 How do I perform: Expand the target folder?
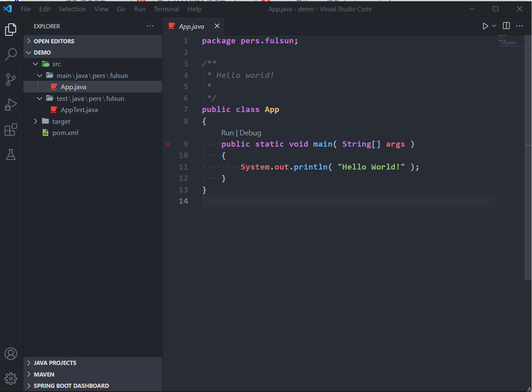(x=61, y=121)
